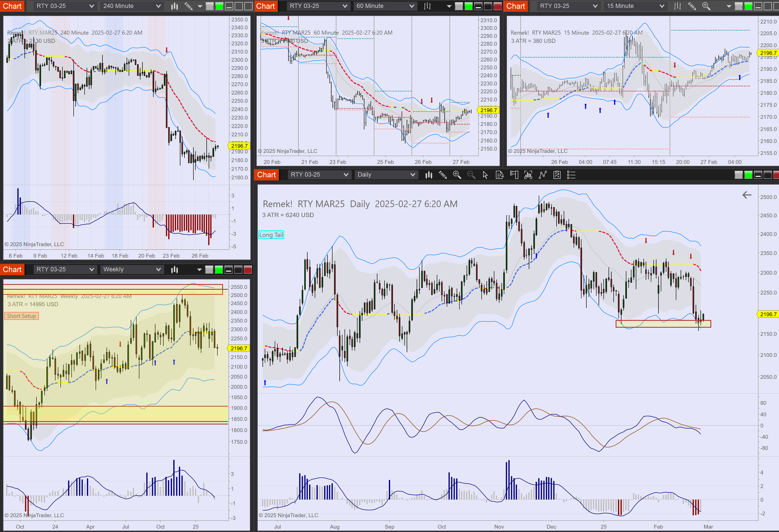This screenshot has height=532, width=779.
Task: Select cursor pointer tool in Daily chart
Action: click(485, 175)
